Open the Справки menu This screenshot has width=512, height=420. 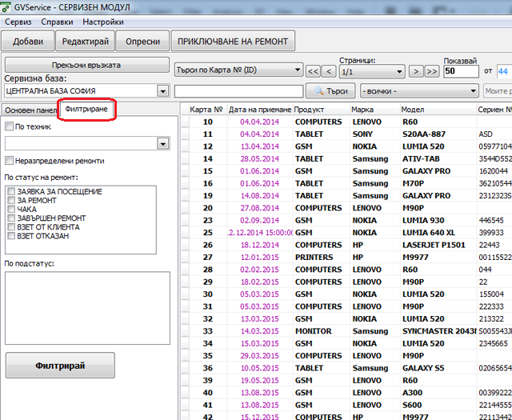57,22
